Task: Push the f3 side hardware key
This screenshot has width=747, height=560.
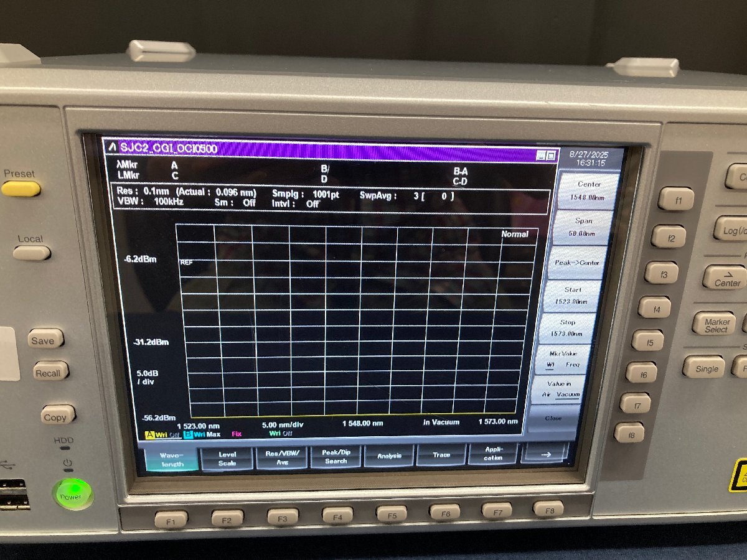Action: (x=662, y=273)
